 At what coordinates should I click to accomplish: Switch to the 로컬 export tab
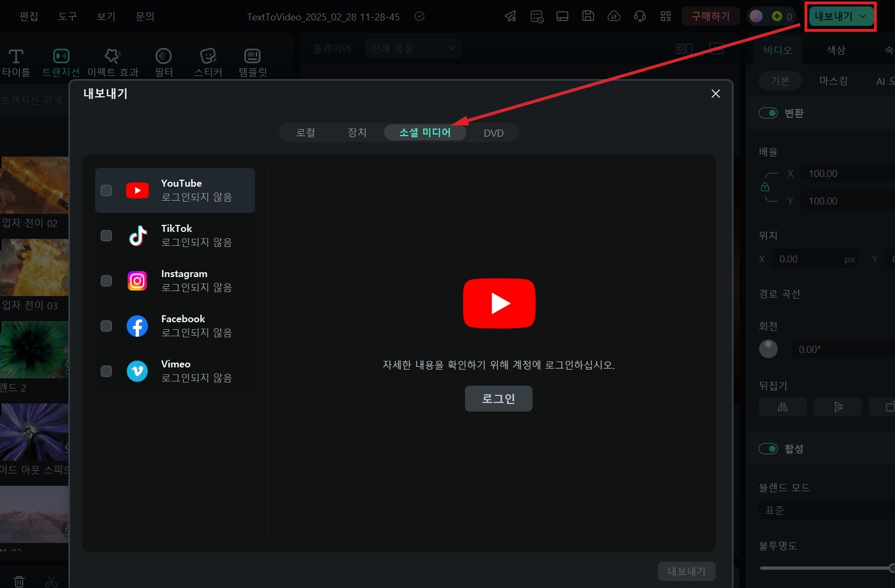306,132
